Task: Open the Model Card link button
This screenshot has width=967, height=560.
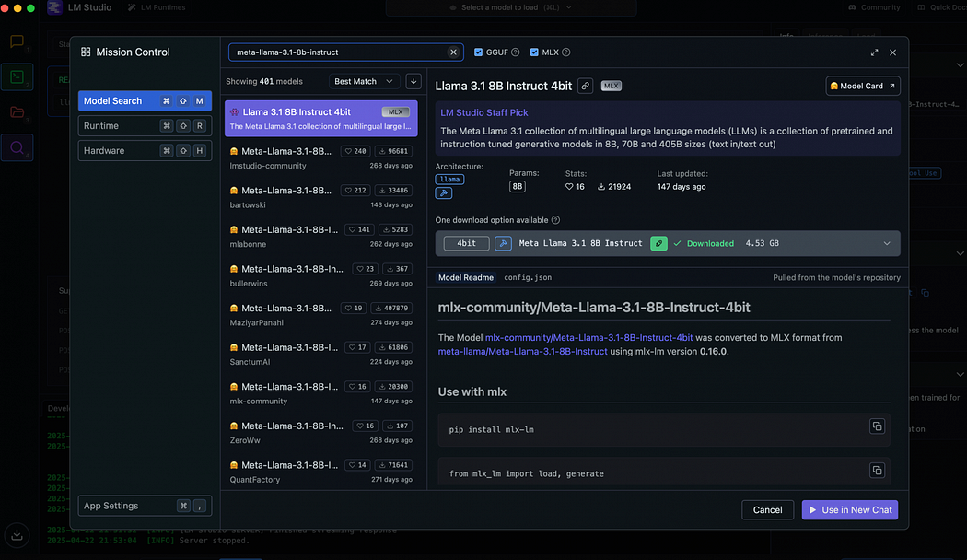Action: click(x=863, y=87)
